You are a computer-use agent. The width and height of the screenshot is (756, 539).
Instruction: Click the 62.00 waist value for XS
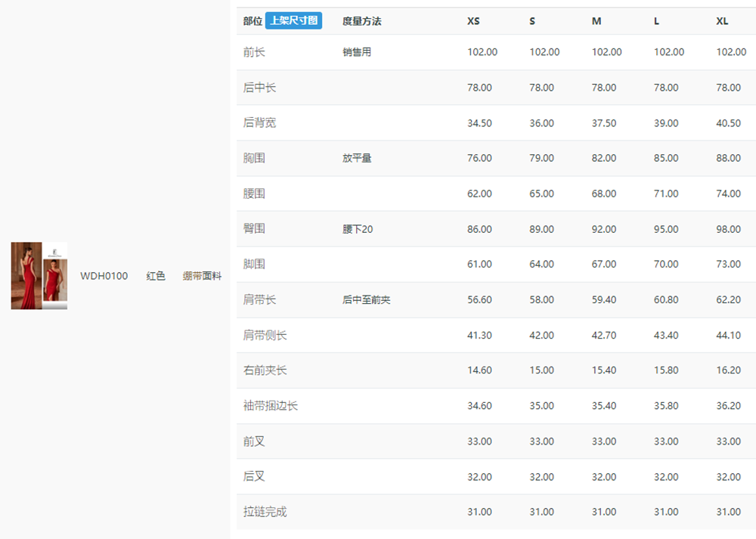[480, 194]
